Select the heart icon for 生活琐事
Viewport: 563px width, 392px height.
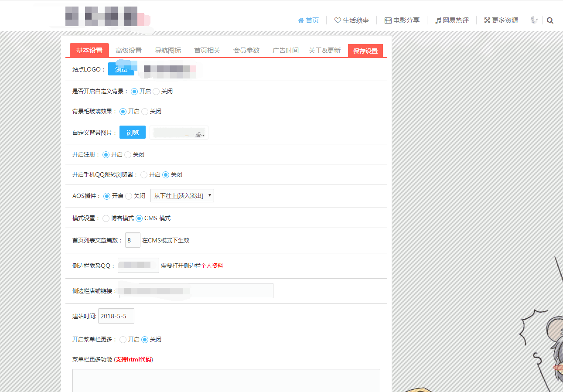point(337,20)
